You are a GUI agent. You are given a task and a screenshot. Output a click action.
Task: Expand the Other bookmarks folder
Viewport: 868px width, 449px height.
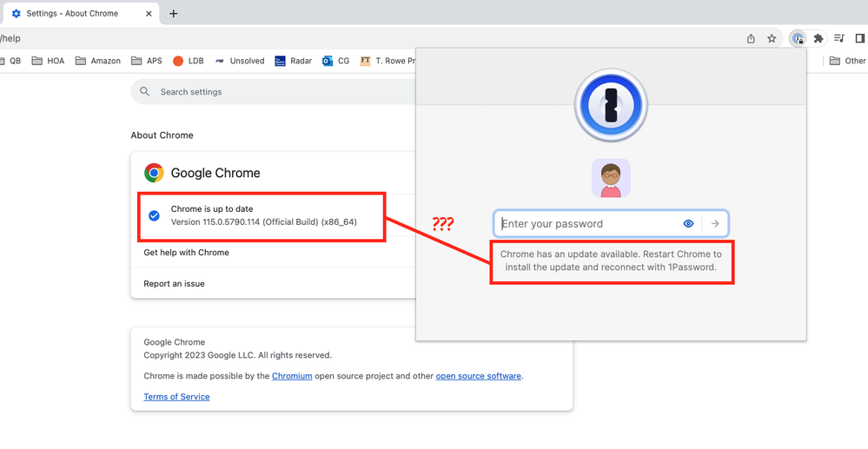coord(847,61)
